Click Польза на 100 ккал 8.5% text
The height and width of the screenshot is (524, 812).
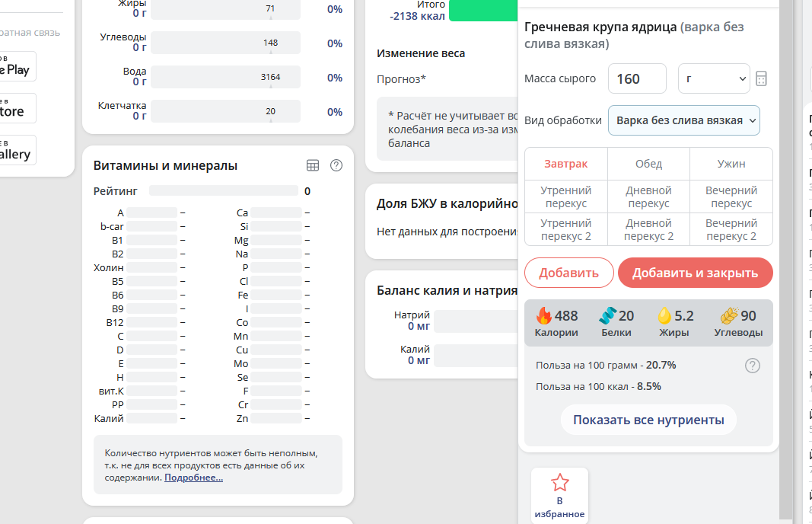(598, 387)
